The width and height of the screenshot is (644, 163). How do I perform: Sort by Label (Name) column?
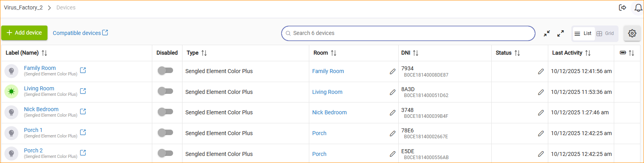click(44, 53)
